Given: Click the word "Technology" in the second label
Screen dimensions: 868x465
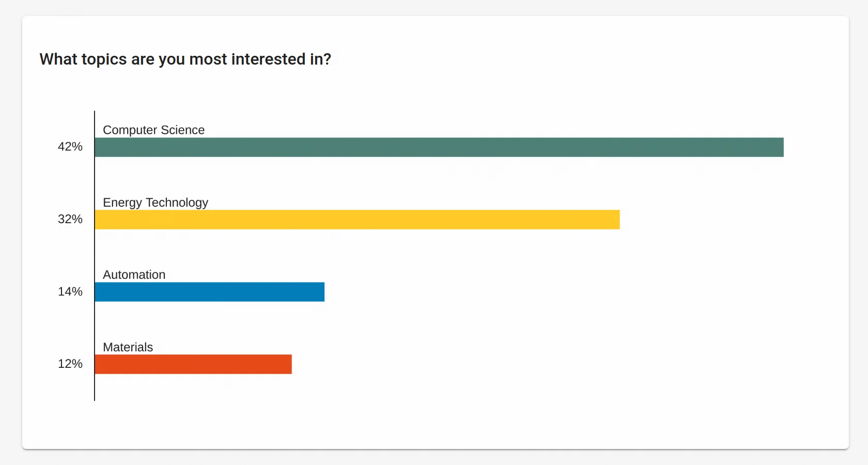Looking at the screenshot, I should click(x=177, y=203).
